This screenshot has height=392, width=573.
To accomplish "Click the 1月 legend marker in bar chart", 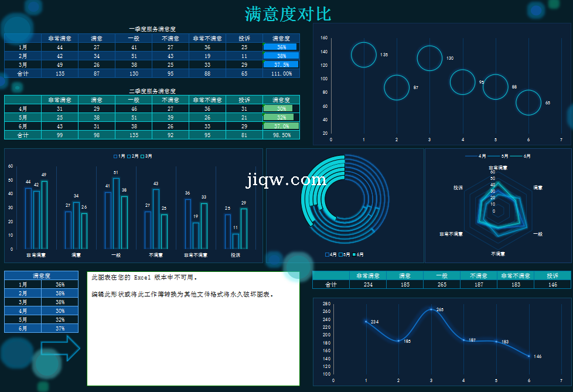I will point(115,156).
